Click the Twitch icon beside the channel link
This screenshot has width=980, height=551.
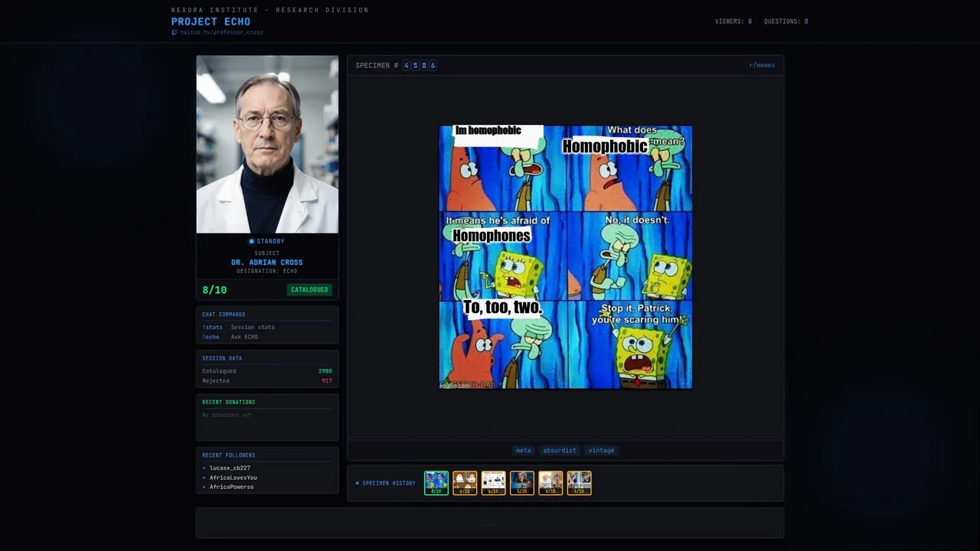[175, 32]
